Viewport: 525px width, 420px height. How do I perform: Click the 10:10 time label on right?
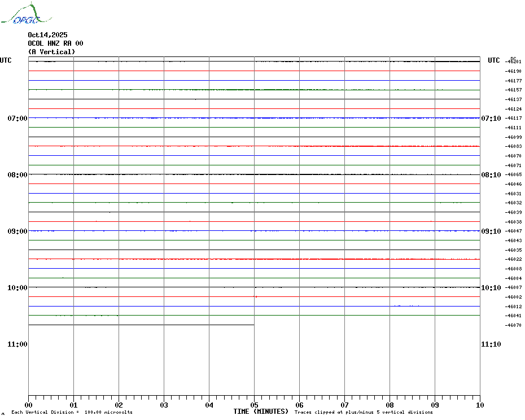[491, 288]
